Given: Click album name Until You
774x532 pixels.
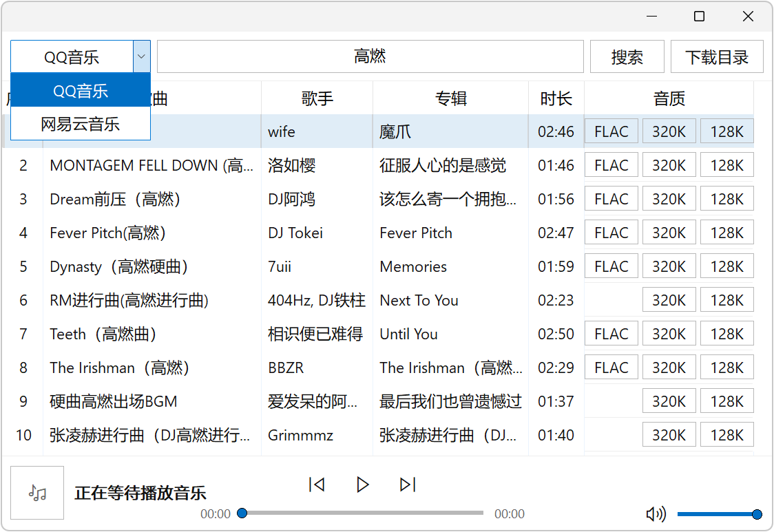Looking at the screenshot, I should (408, 334).
